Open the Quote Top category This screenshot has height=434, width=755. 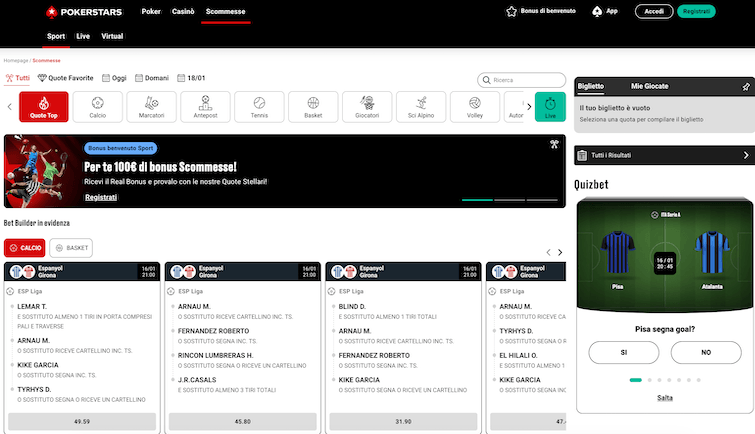44,107
